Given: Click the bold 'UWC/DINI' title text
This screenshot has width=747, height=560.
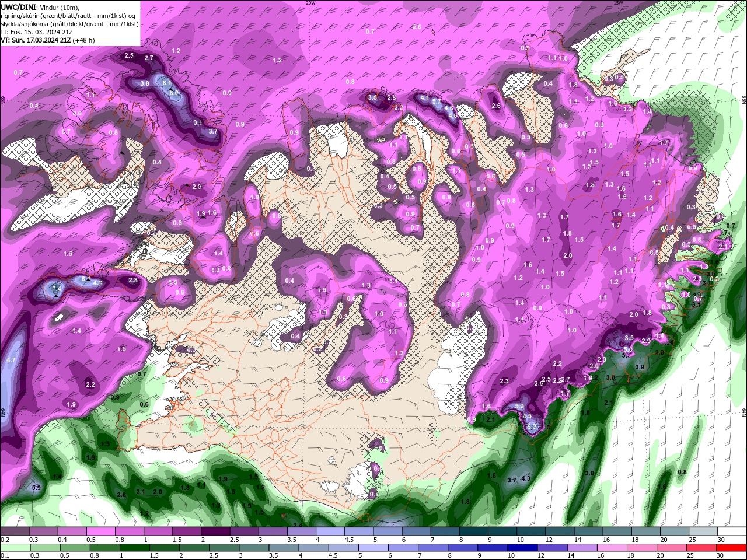Looking at the screenshot, I should [19, 6].
